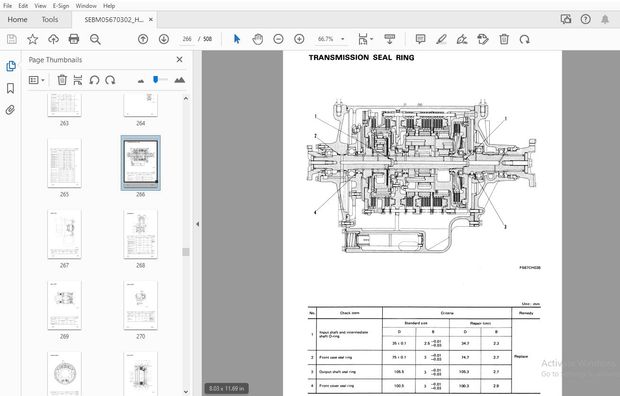Select the page 267 thumbnail

coord(64,234)
